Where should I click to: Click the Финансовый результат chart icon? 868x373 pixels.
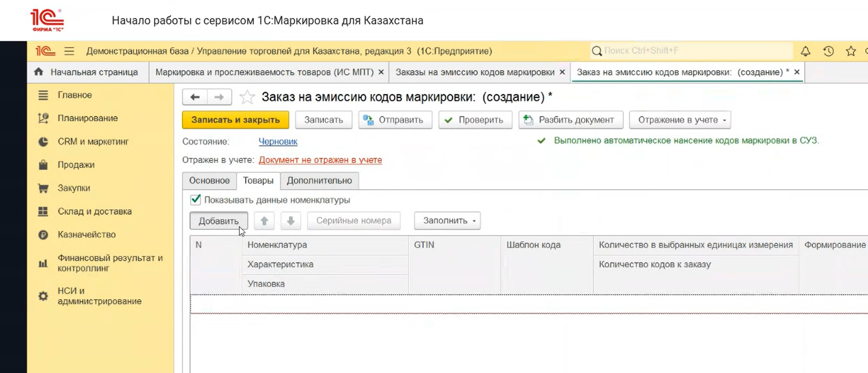[x=43, y=263]
